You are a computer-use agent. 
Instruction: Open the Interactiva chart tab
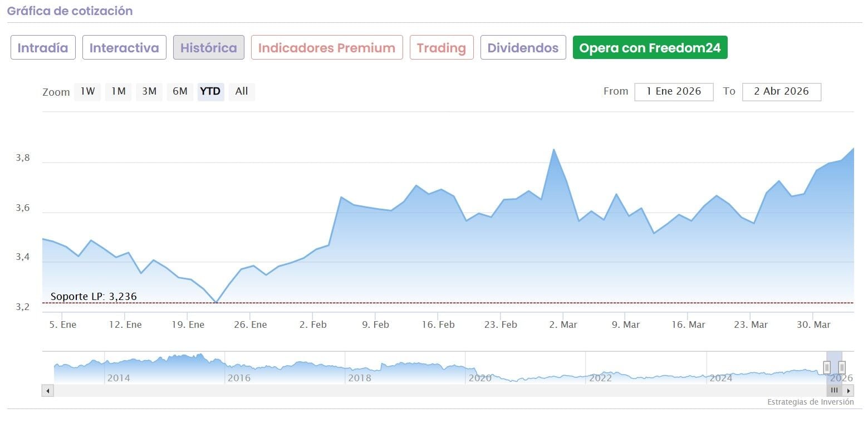coord(124,48)
